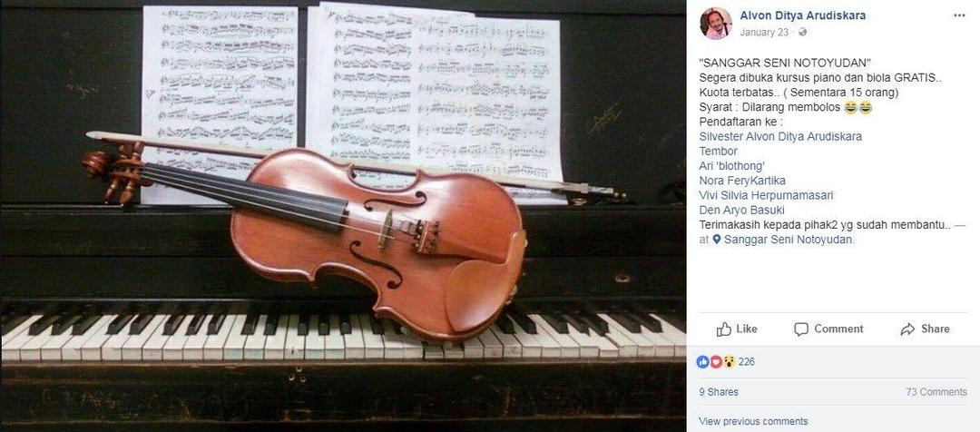Open tagged profile Tembor

pyautogui.click(x=718, y=152)
